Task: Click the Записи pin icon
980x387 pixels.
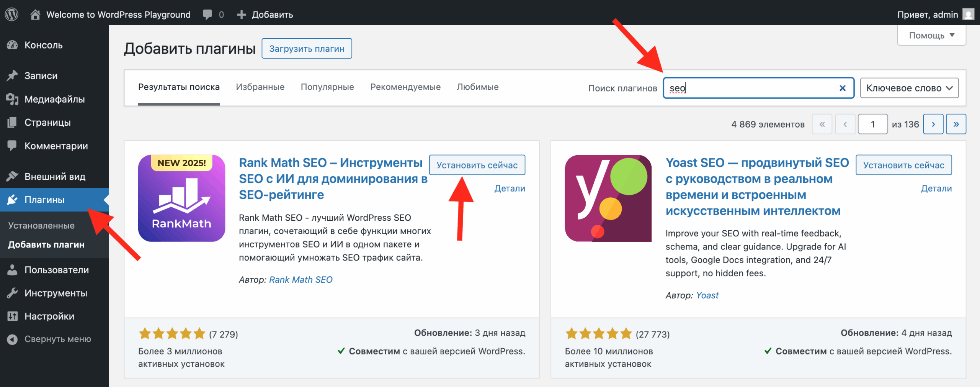Action: coord(12,75)
